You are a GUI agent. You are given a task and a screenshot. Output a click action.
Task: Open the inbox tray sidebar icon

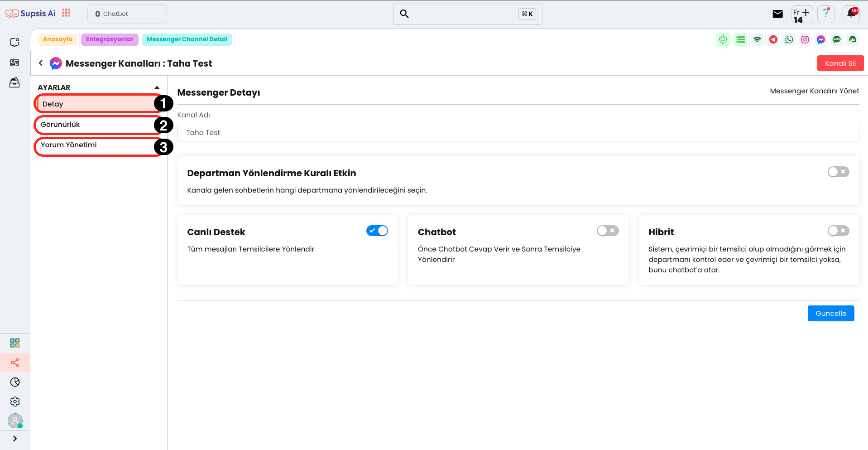coord(14,82)
